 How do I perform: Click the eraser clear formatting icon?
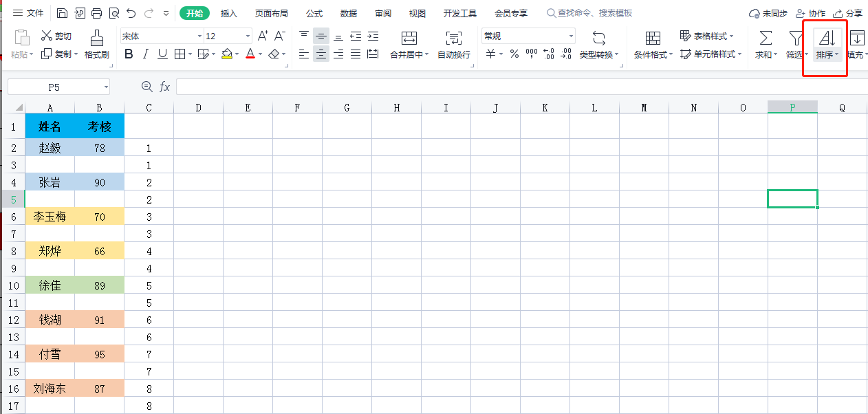[274, 54]
